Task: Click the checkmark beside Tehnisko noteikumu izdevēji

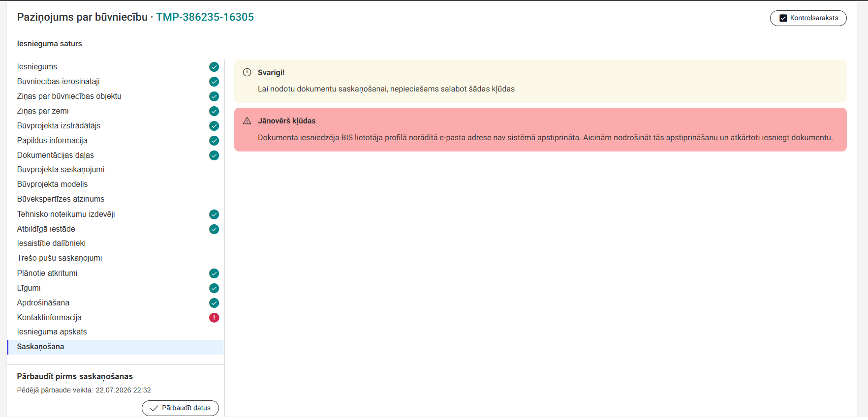Action: tap(214, 214)
